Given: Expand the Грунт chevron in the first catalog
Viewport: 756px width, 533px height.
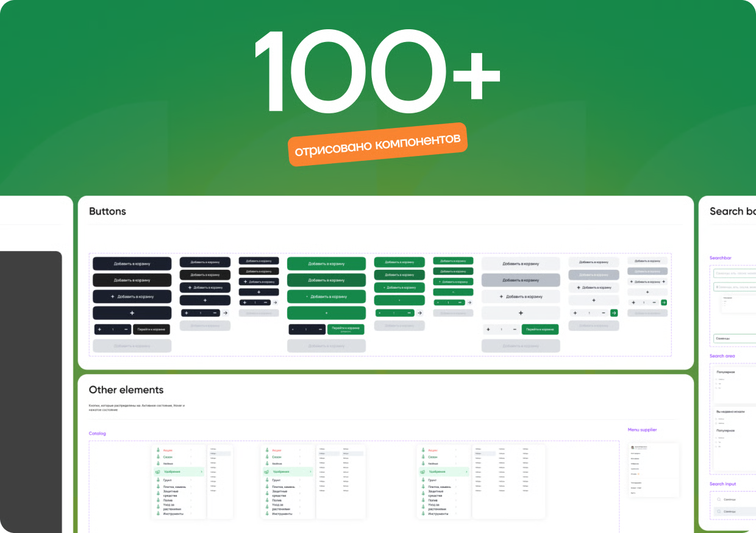Looking at the screenshot, I should pos(191,480).
